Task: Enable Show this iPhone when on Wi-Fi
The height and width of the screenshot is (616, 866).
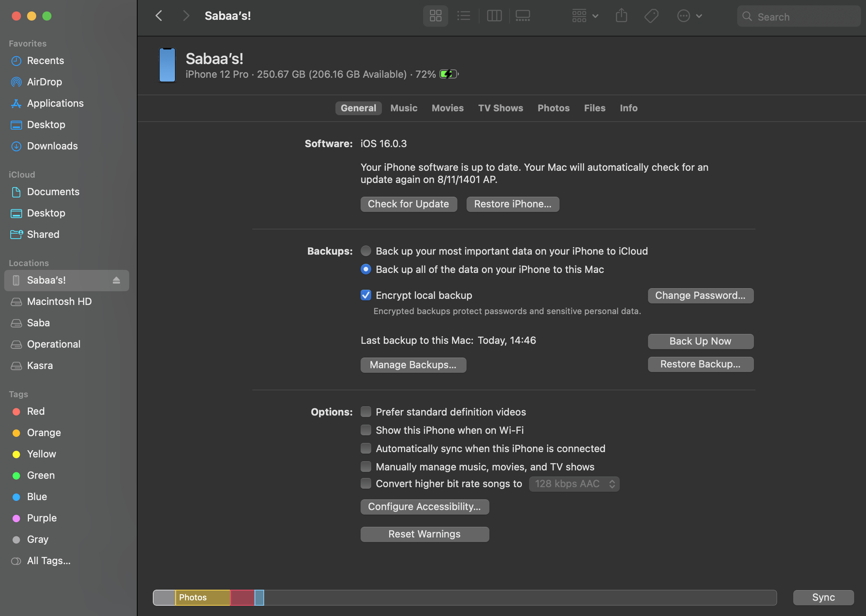Action: (x=366, y=430)
